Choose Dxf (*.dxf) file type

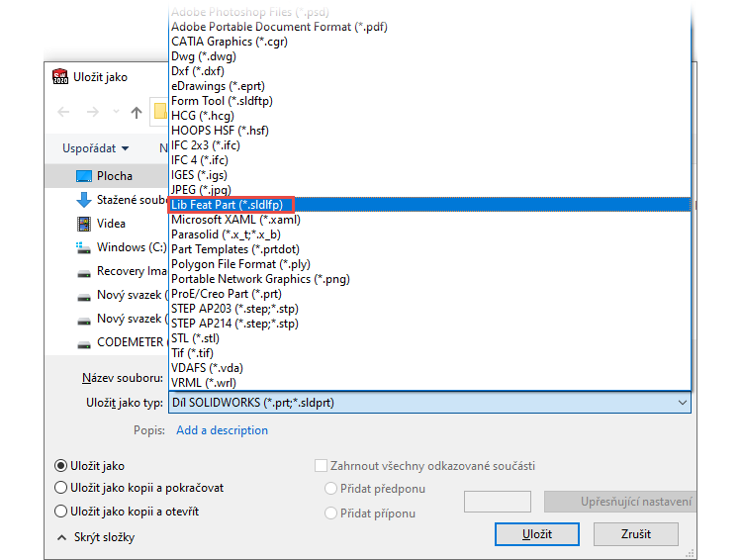tap(429, 71)
